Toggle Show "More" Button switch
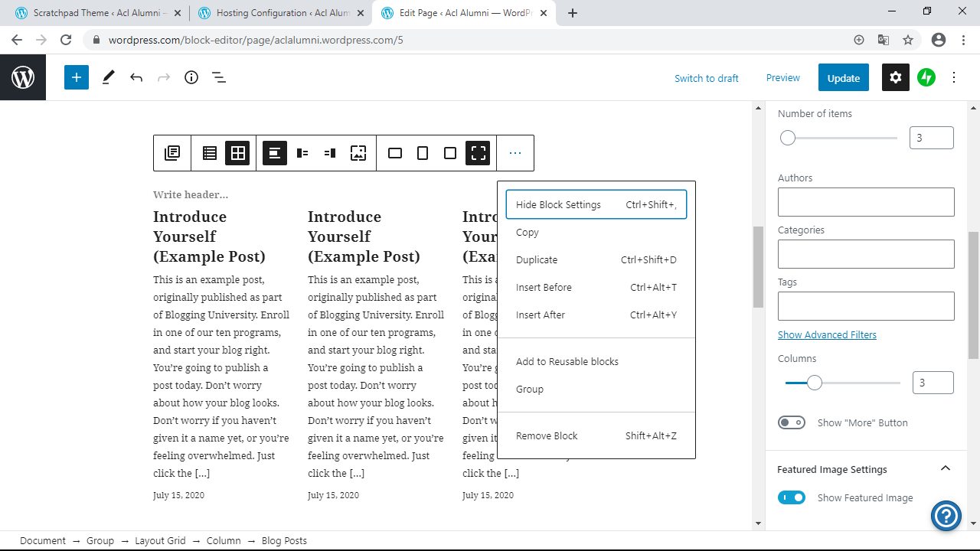980x551 pixels. [x=792, y=422]
